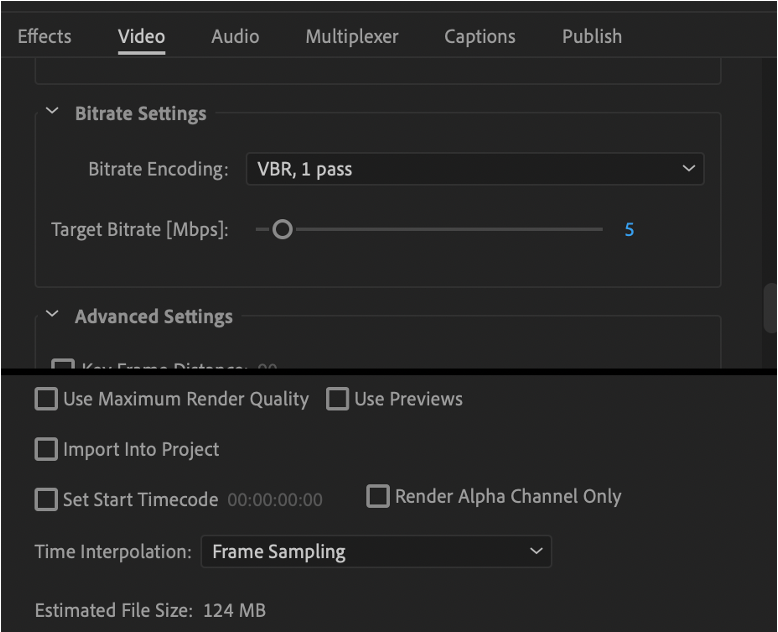The width and height of the screenshot is (778, 632).
Task: Enable Use Maximum Render Quality
Action: pos(46,399)
